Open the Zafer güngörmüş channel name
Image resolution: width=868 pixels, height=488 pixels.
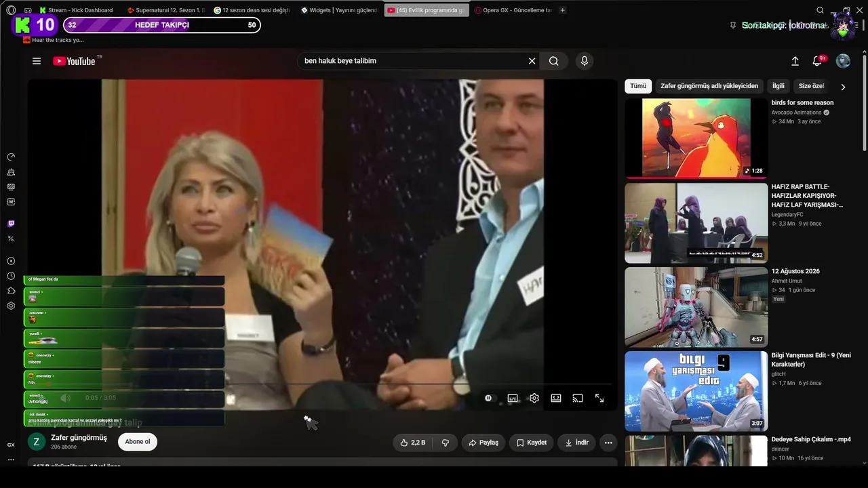(79, 438)
